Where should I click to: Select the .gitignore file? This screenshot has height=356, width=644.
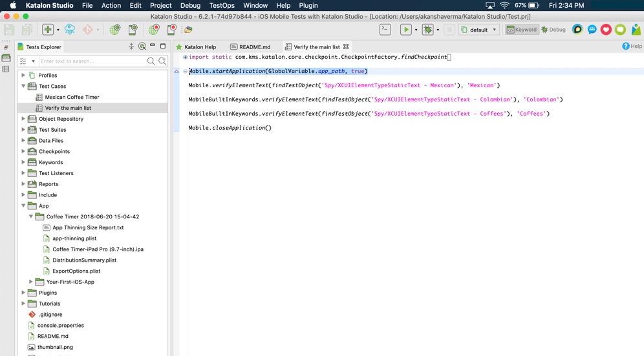pyautogui.click(x=50, y=315)
